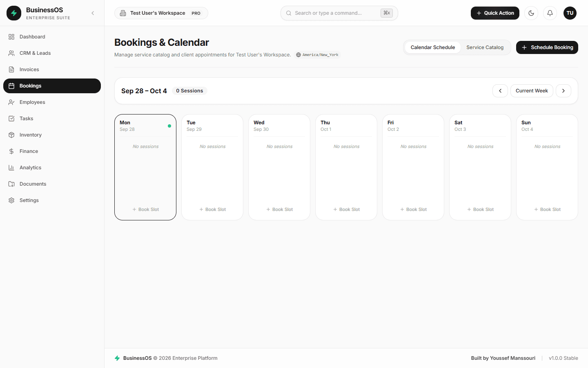Book a slot on Wed Sep 30
This screenshot has height=368, width=588.
click(279, 209)
